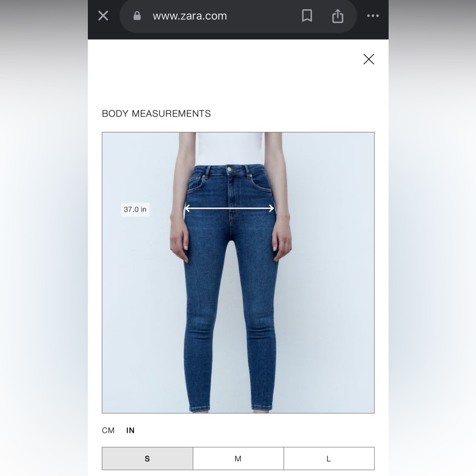Tap the padlock security icon
476x476 pixels.
pos(137,16)
